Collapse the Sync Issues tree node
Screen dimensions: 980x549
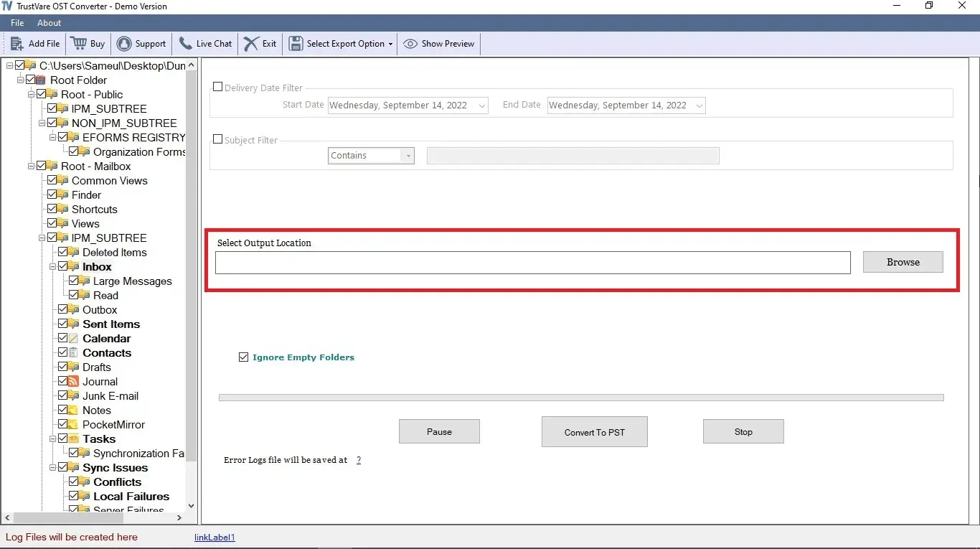coord(52,467)
